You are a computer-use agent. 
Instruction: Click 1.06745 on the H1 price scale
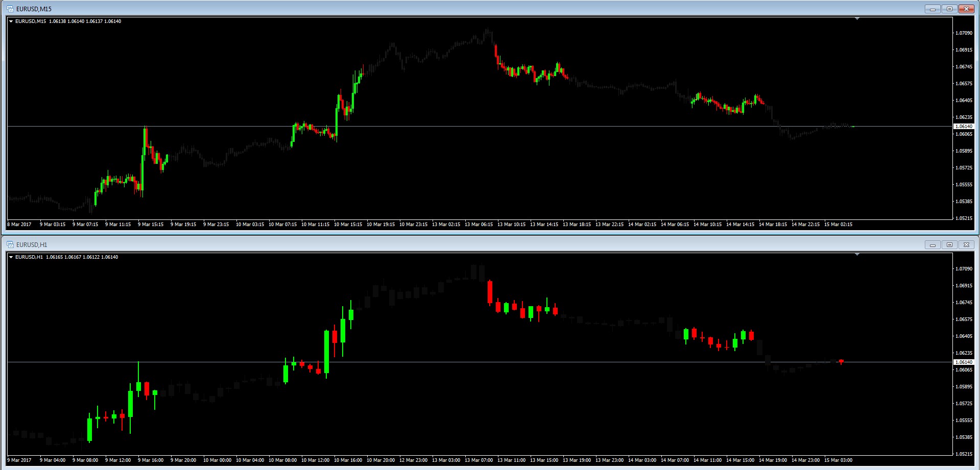964,303
